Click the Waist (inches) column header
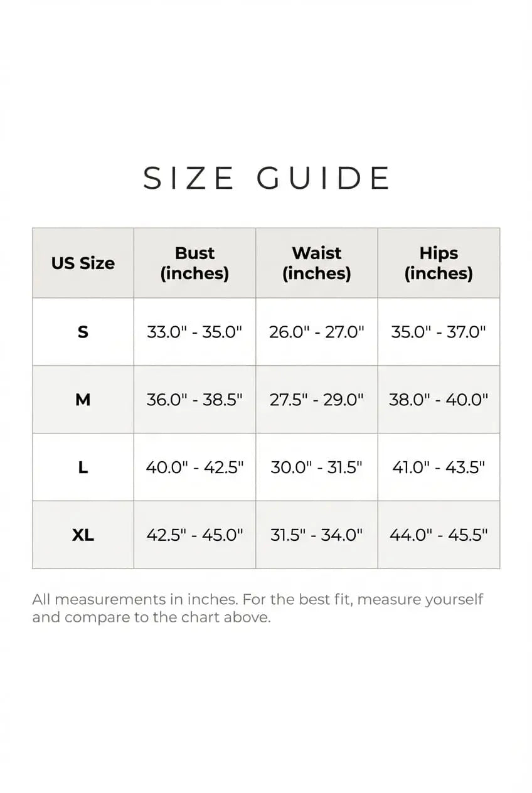 pyautogui.click(x=317, y=263)
